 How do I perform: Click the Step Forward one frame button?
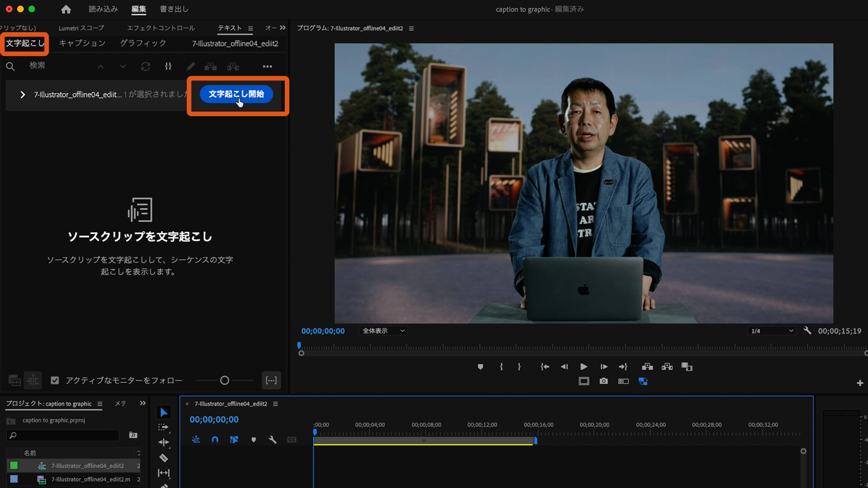pos(604,367)
